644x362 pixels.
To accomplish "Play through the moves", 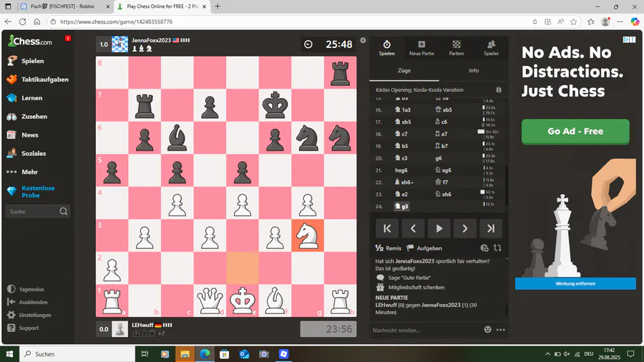I will click(x=439, y=229).
